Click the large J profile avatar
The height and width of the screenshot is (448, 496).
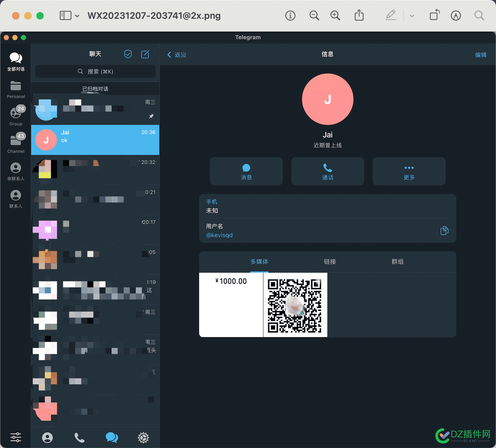327,99
